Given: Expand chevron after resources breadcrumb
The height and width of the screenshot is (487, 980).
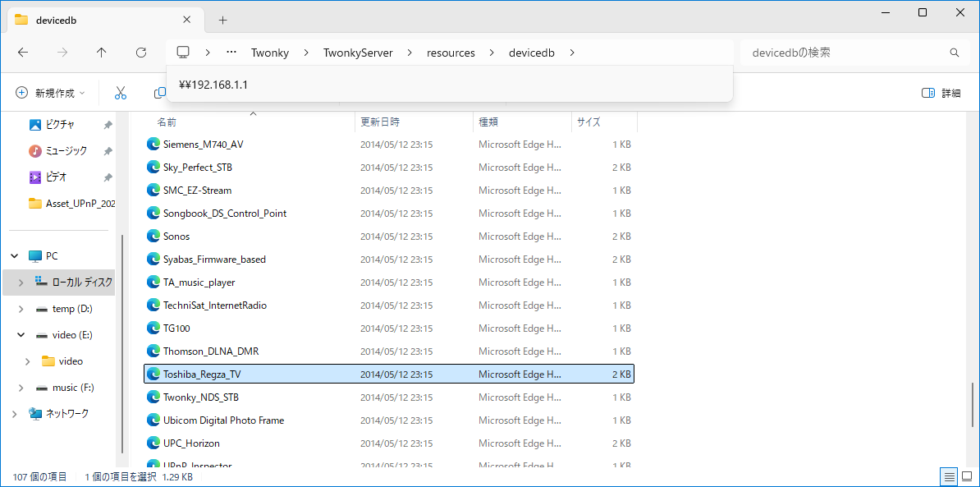Looking at the screenshot, I should coord(492,53).
